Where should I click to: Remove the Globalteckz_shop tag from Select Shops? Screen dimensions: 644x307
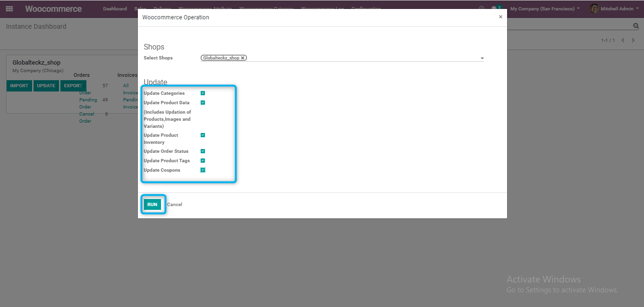(x=243, y=58)
